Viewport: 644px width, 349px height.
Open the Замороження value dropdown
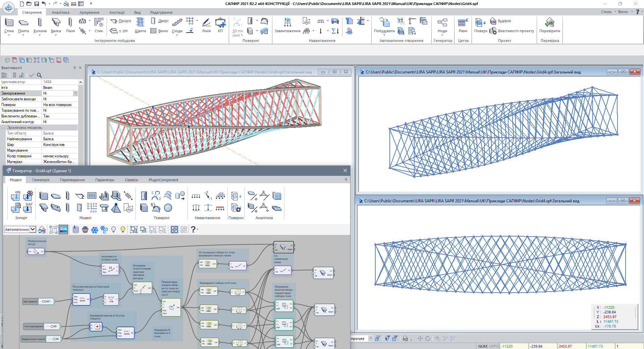pos(75,93)
